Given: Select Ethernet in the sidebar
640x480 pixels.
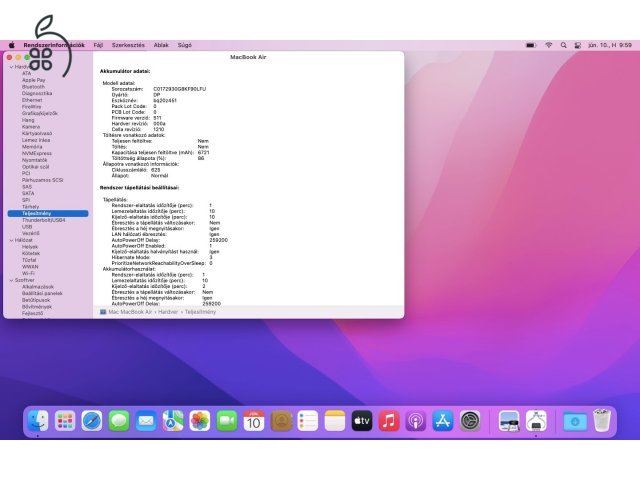Looking at the screenshot, I should coord(32,100).
